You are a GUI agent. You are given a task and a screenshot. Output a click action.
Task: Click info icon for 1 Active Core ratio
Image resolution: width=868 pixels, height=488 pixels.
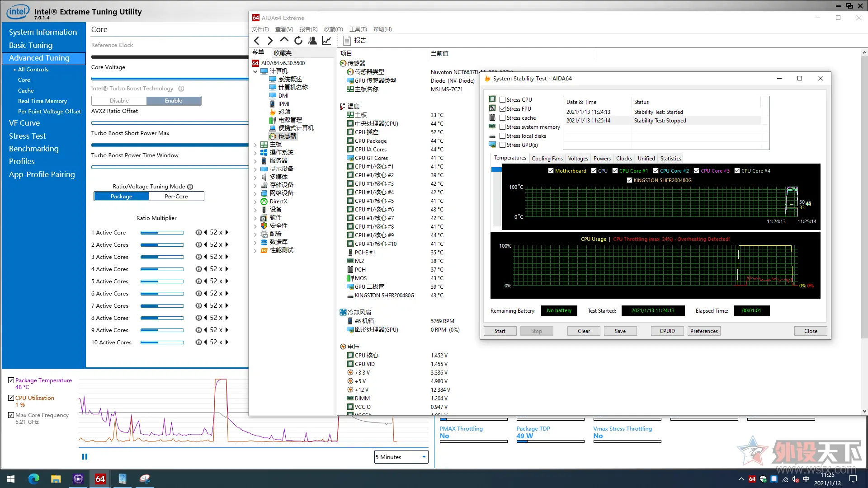tap(198, 232)
